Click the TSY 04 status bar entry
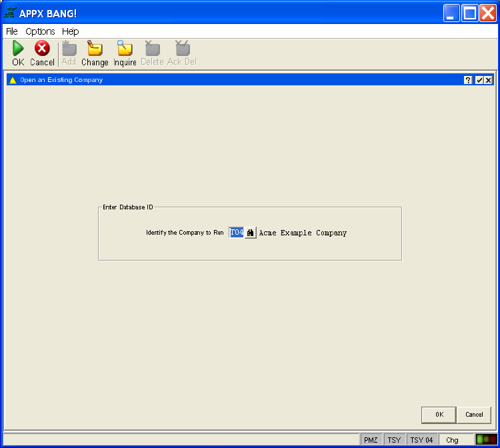This screenshot has height=448, width=500. coord(421,440)
